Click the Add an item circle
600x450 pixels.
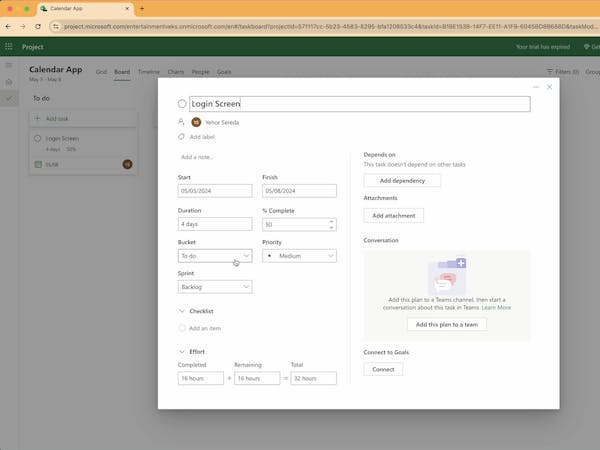point(182,328)
